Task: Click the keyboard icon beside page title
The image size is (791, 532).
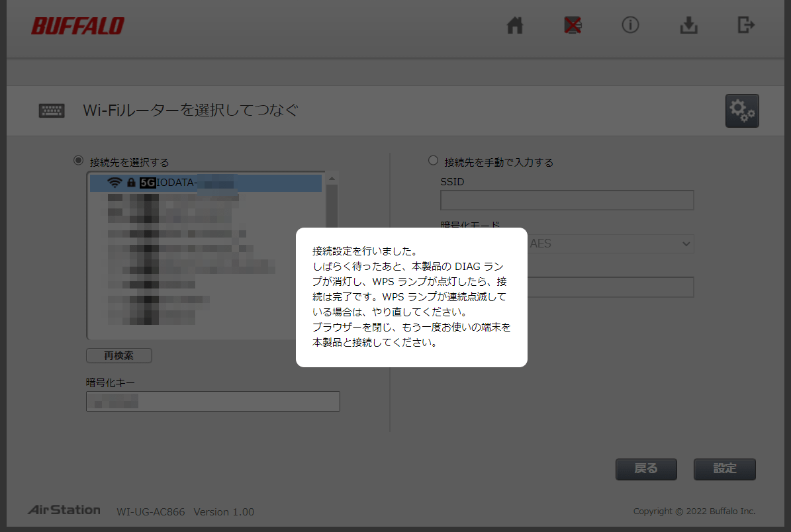Action: tap(52, 111)
